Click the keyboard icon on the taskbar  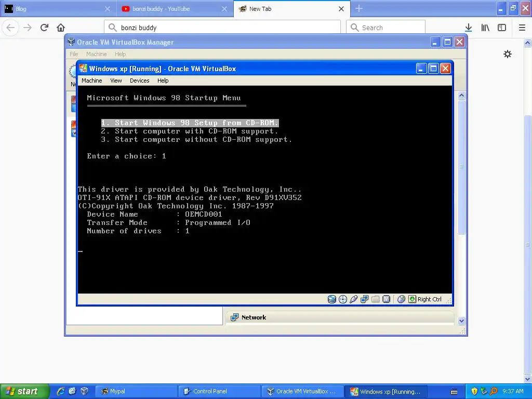(x=454, y=392)
